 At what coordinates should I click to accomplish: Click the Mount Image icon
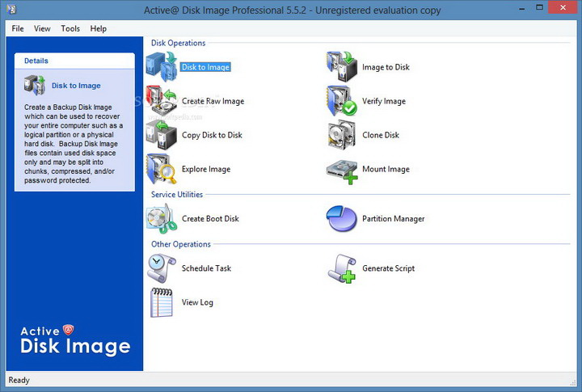tap(342, 171)
